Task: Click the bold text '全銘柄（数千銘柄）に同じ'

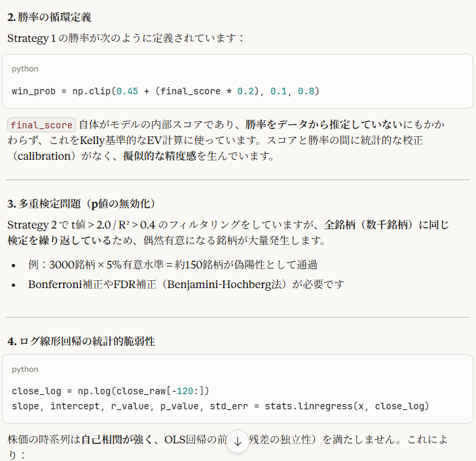Action: [x=386, y=225]
